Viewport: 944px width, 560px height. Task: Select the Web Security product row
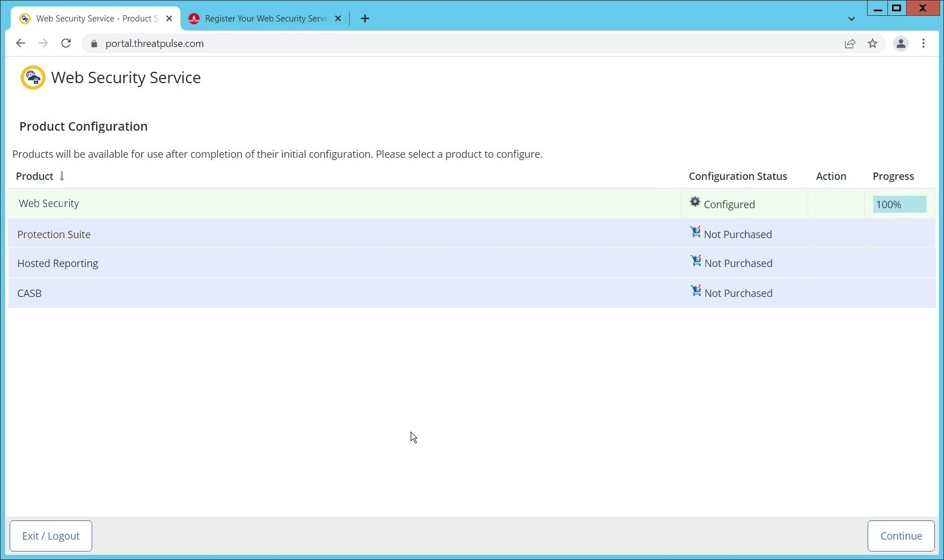pos(339,204)
